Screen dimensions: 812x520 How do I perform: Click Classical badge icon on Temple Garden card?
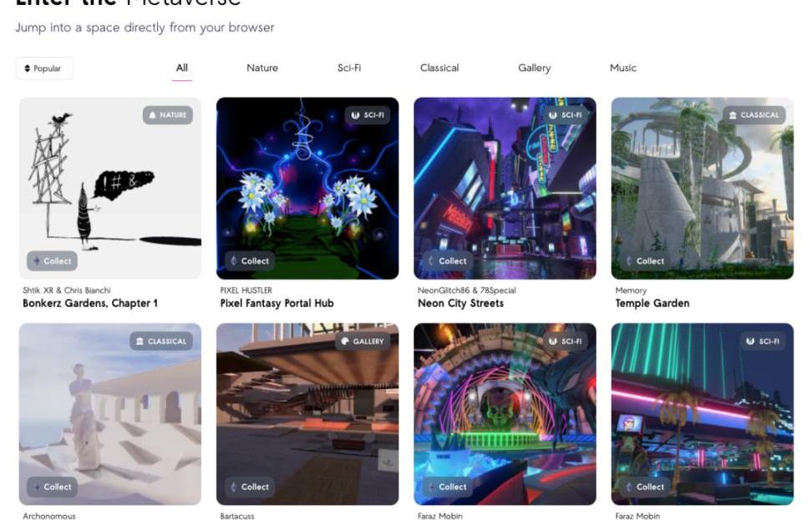(x=733, y=115)
